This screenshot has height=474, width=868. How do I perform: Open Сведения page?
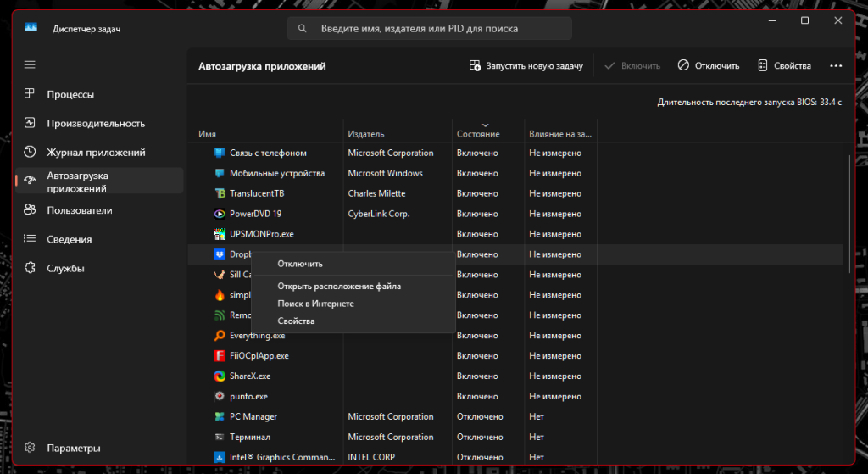click(x=100, y=238)
